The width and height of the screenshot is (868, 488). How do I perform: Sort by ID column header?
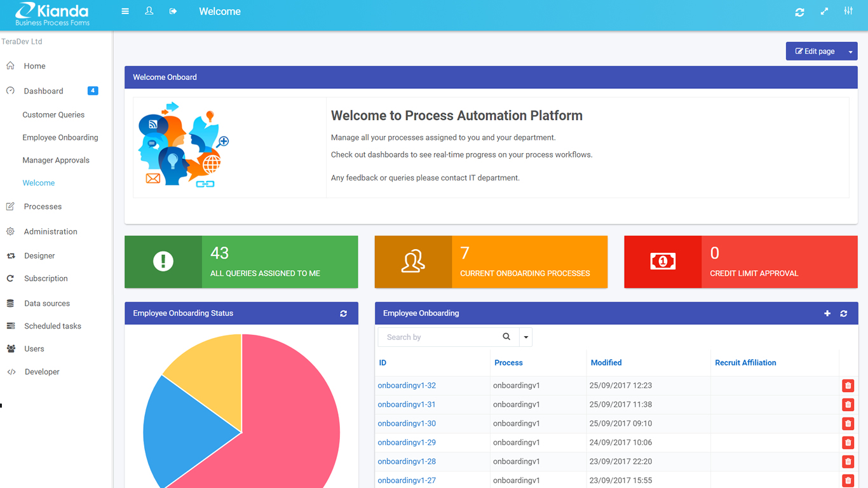(x=383, y=363)
